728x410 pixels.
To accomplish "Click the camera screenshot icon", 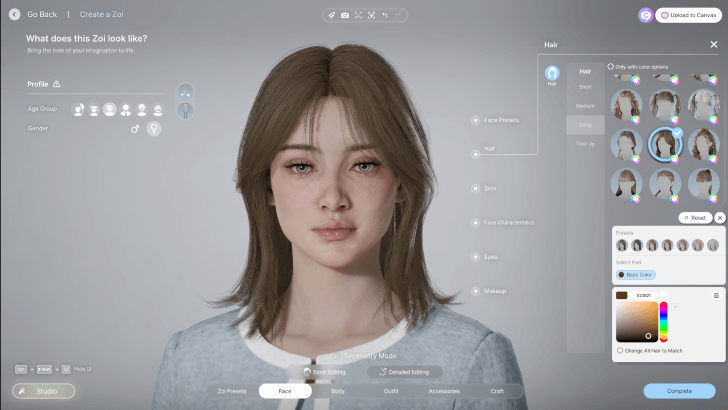I will 345,15.
